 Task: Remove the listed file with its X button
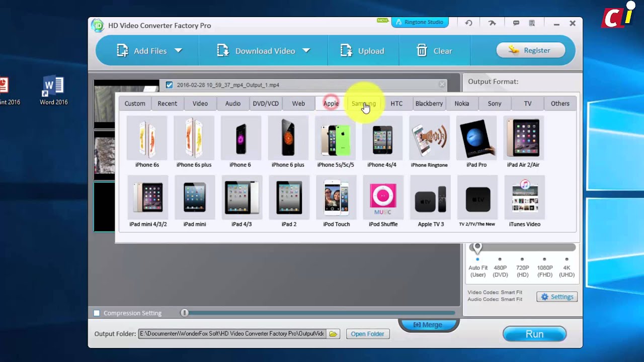(x=442, y=84)
